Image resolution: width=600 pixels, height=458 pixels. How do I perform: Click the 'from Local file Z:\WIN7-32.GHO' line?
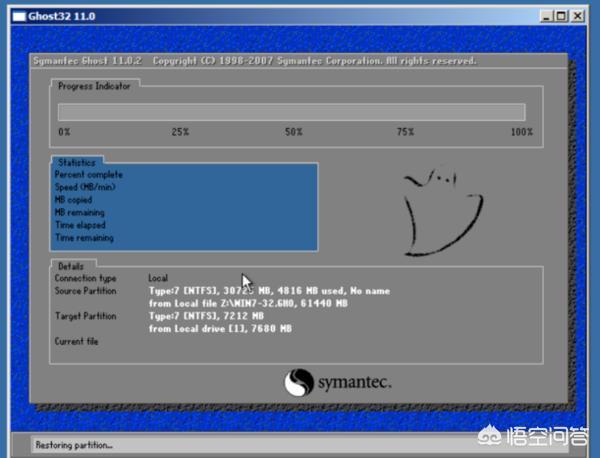pos(248,303)
